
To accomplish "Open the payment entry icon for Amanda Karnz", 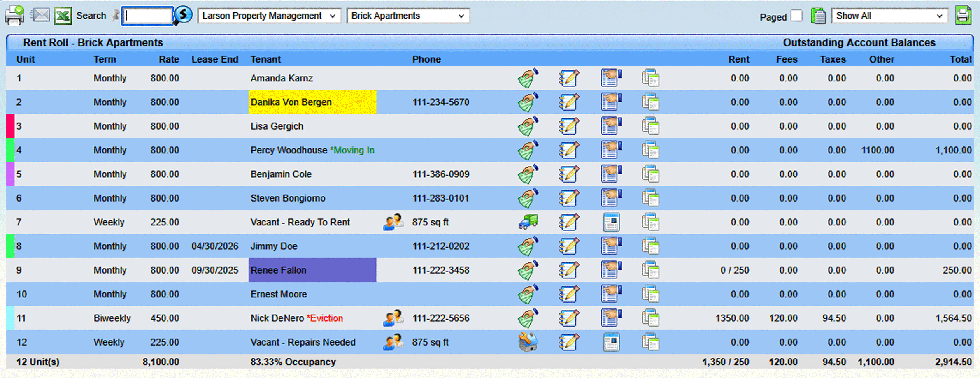I will [x=528, y=78].
